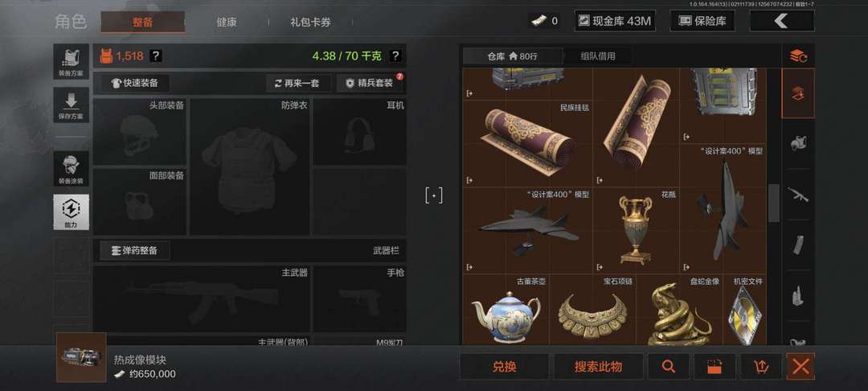Screen dimensions: 868x391
Task: Click the warehouse vertical scrollbar handle
Action: 774,203
